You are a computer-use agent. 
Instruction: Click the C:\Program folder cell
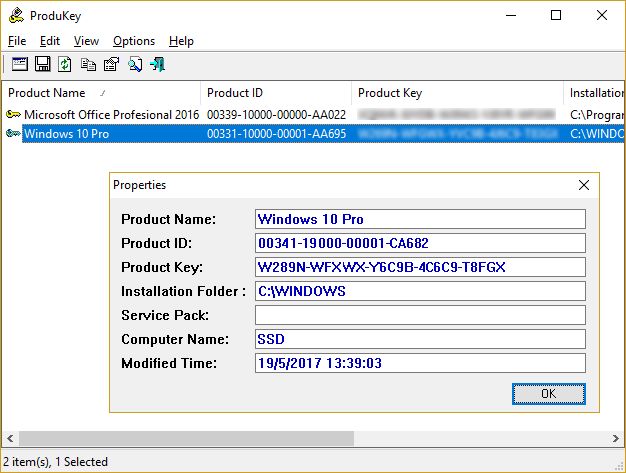click(x=596, y=115)
